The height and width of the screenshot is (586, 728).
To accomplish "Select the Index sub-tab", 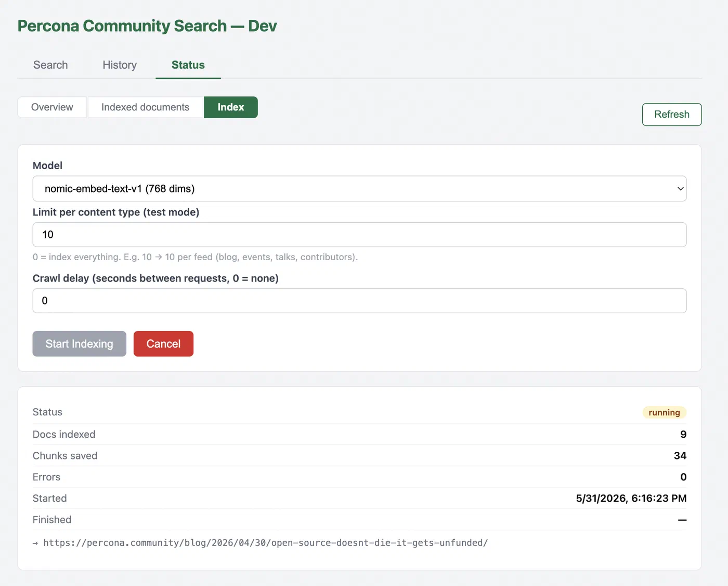I will [231, 107].
